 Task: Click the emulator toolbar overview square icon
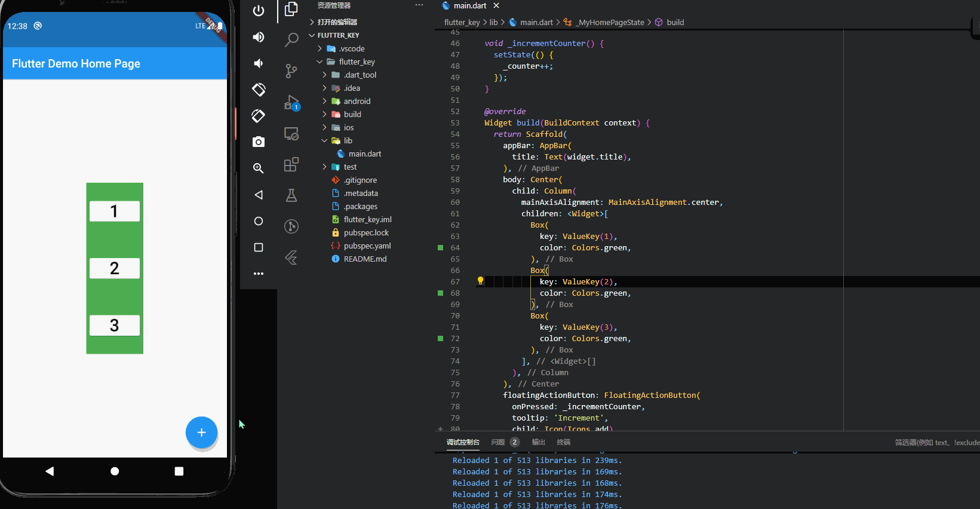[259, 247]
